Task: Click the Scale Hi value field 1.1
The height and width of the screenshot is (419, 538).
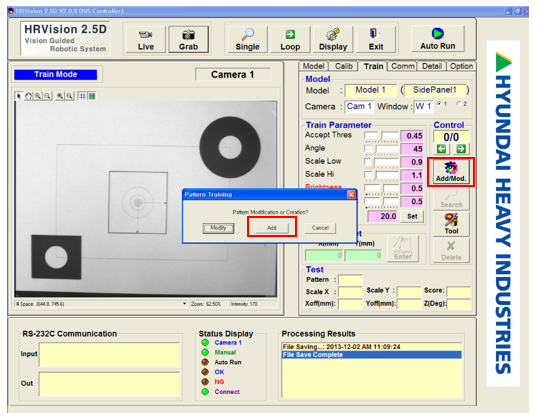Action: pos(412,175)
